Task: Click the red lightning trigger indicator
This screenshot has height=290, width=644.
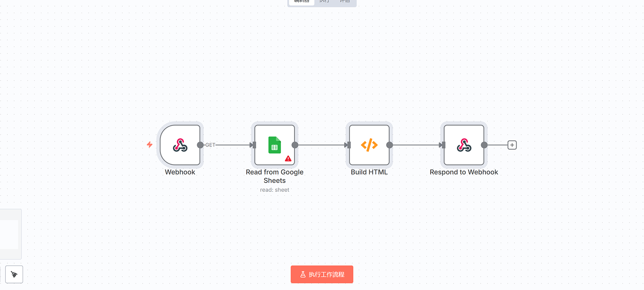Action: click(149, 145)
